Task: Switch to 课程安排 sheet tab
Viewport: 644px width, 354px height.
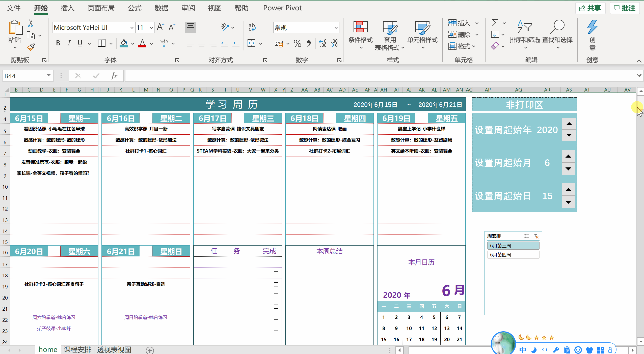Action: click(x=77, y=350)
